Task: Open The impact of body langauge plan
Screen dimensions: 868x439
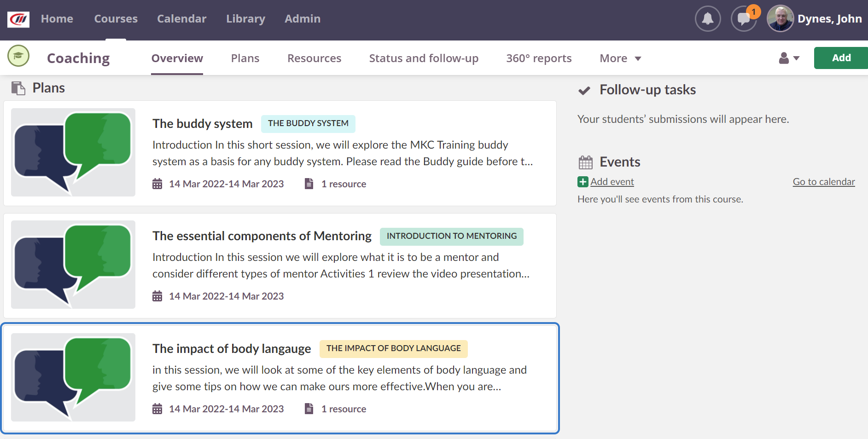Action: [232, 349]
